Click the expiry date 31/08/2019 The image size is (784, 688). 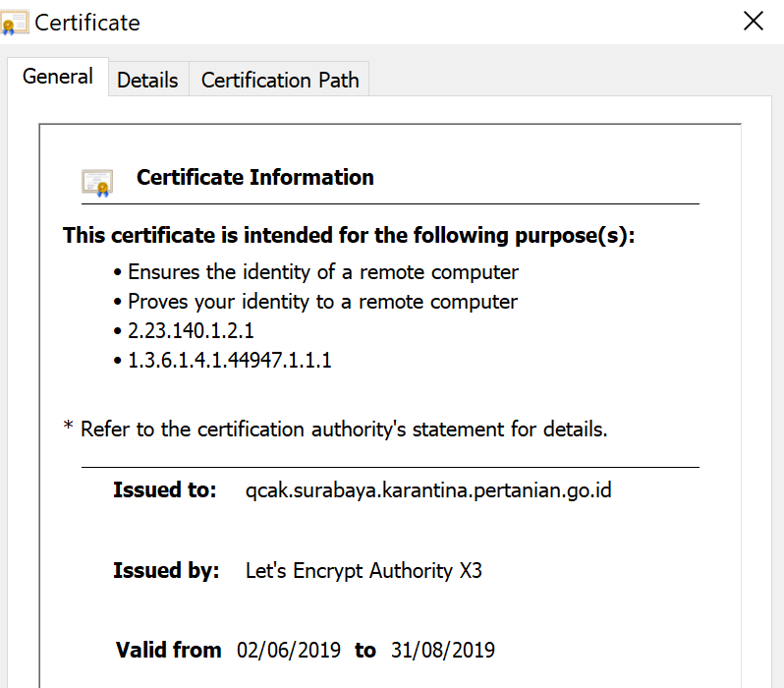[x=442, y=651]
